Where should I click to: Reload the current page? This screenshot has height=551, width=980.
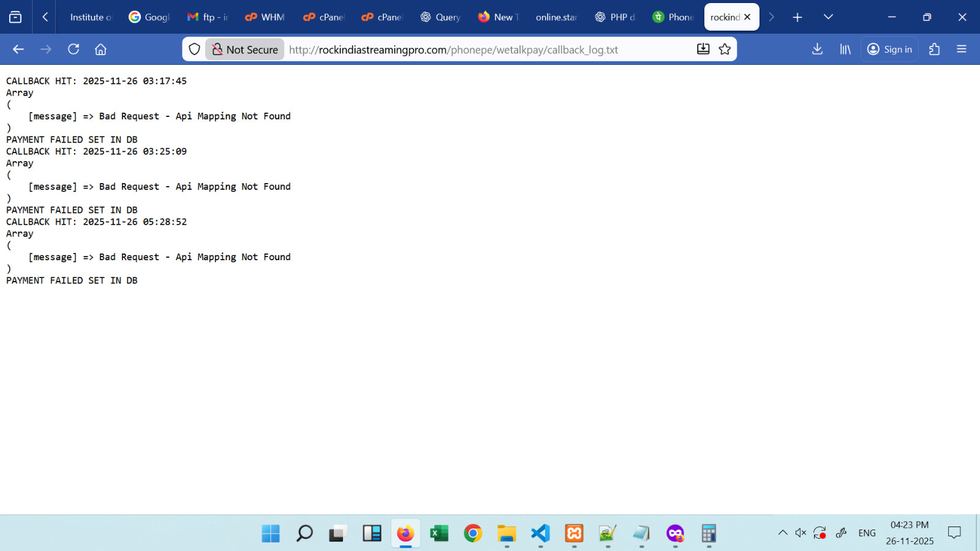pos(73,49)
